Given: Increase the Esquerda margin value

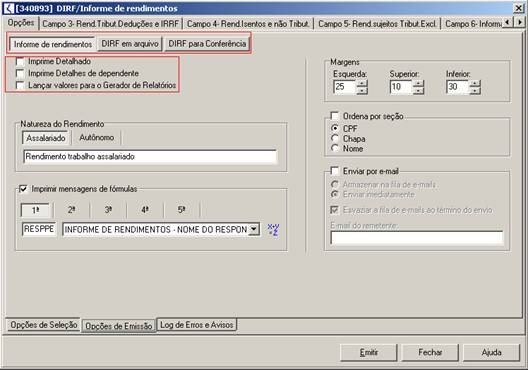Looking at the screenshot, I should click(362, 83).
